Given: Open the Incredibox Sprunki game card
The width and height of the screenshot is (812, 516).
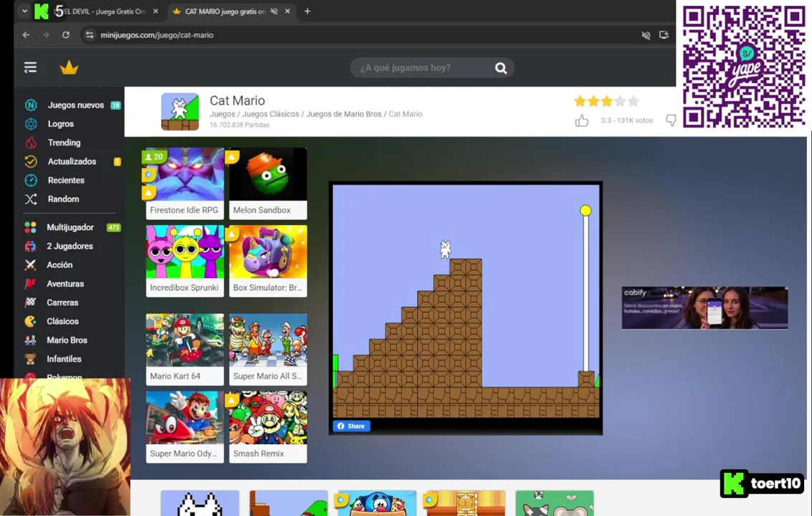Looking at the screenshot, I should coord(185,261).
